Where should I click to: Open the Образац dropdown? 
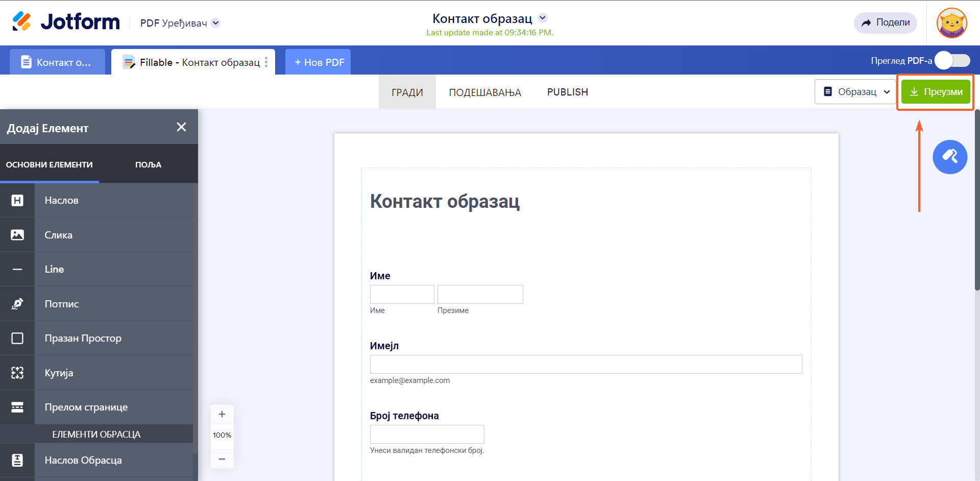coord(856,92)
